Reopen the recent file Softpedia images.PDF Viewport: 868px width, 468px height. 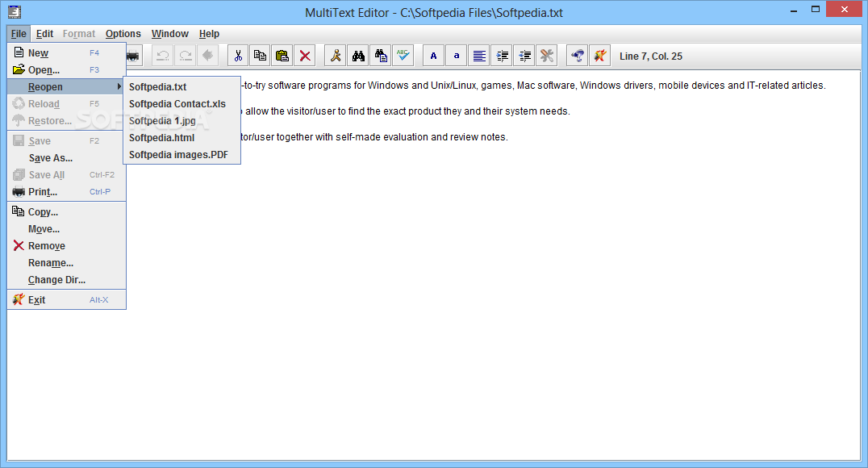pos(182,155)
